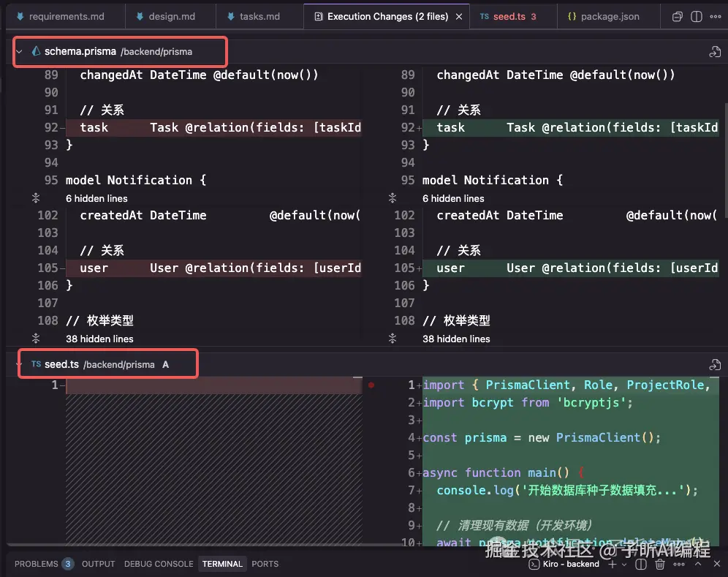
Task: Open file icon for the seed.ts diff
Action: click(x=715, y=365)
